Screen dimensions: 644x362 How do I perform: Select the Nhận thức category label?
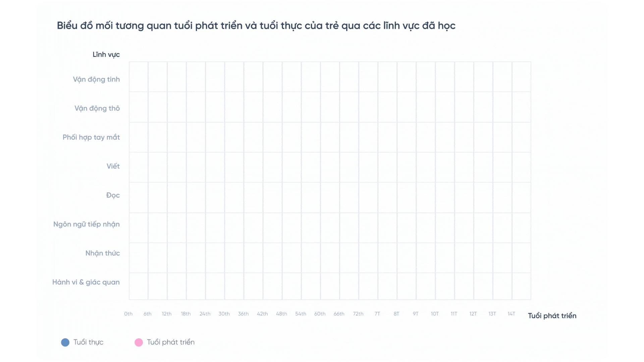tap(102, 253)
